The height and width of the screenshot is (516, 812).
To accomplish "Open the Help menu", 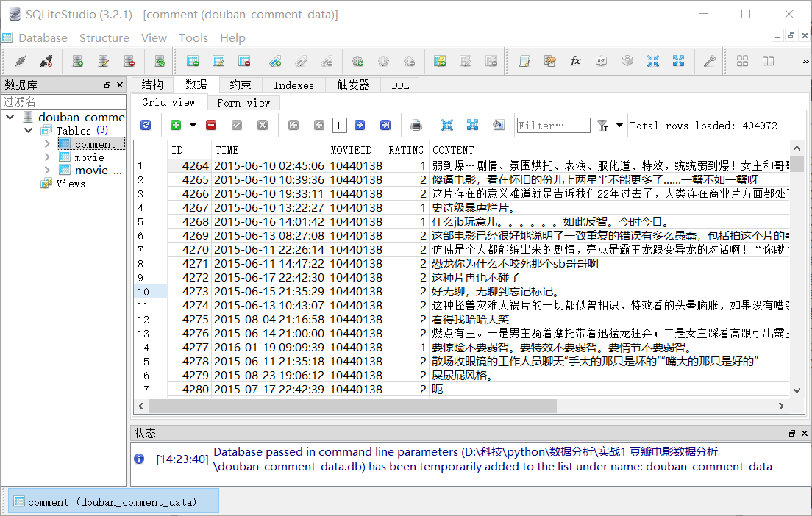I will (x=232, y=37).
